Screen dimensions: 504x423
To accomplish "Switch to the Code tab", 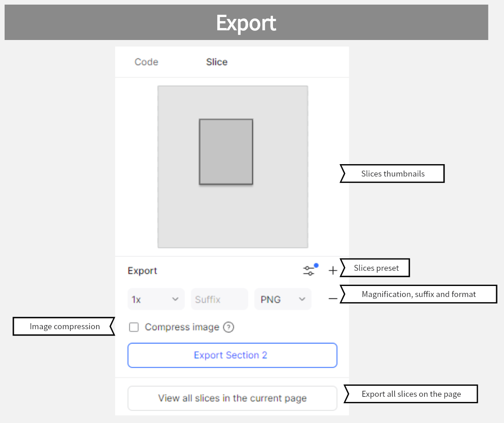I will pyautogui.click(x=146, y=62).
